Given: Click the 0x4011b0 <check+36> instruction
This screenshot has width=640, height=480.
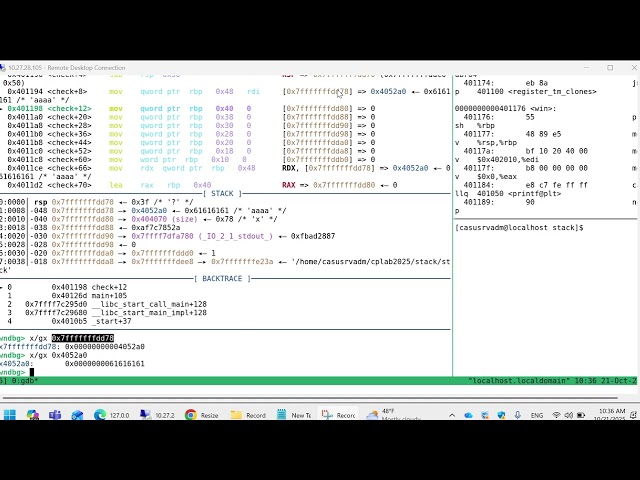Looking at the screenshot, I should 49,134.
